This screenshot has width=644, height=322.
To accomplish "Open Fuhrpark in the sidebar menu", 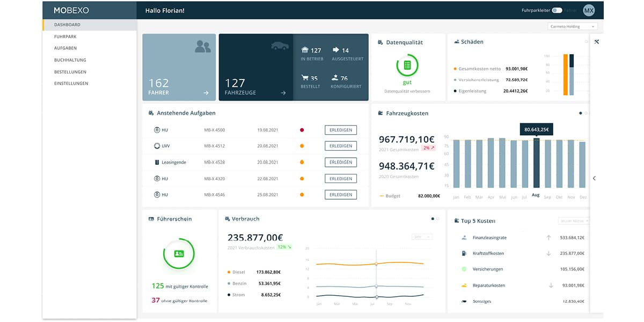I will (66, 36).
